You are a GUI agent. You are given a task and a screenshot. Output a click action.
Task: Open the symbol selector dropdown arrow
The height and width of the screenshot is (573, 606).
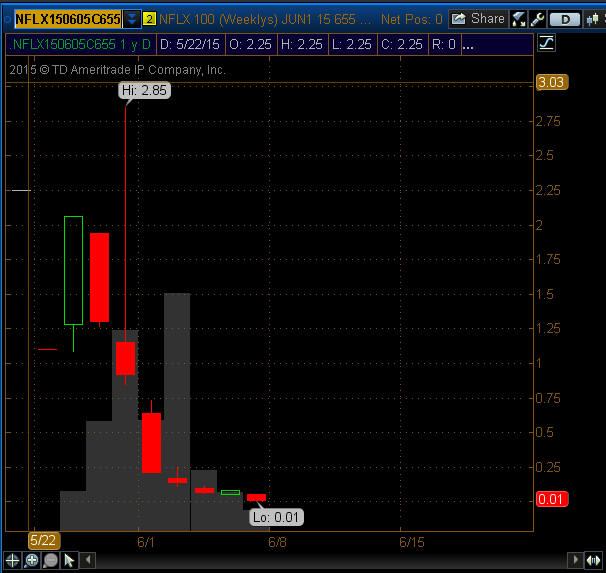coord(132,19)
